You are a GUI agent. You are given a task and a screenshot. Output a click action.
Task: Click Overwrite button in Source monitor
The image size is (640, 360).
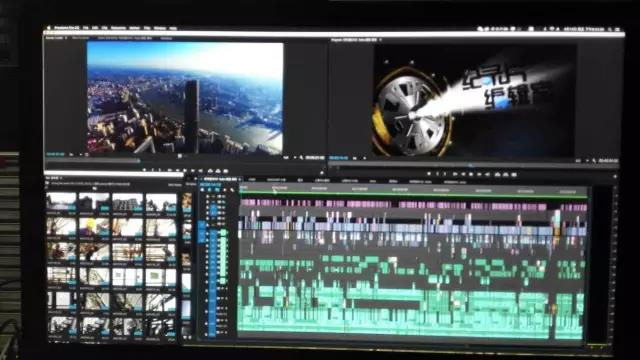click(218, 170)
